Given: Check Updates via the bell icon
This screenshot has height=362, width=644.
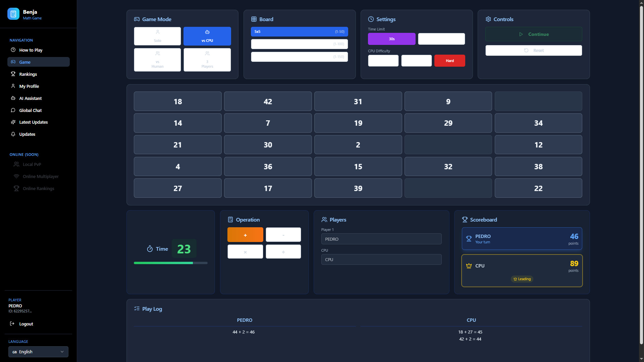Looking at the screenshot, I should (x=27, y=134).
